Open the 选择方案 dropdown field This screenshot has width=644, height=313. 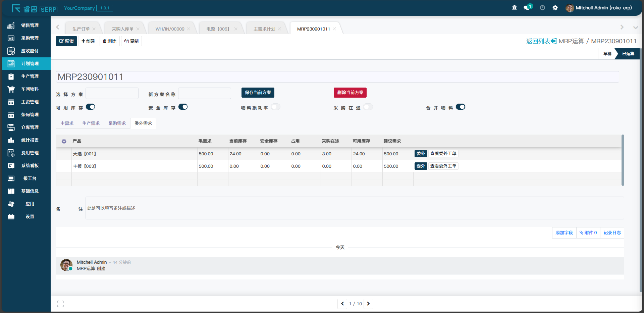[x=112, y=93]
